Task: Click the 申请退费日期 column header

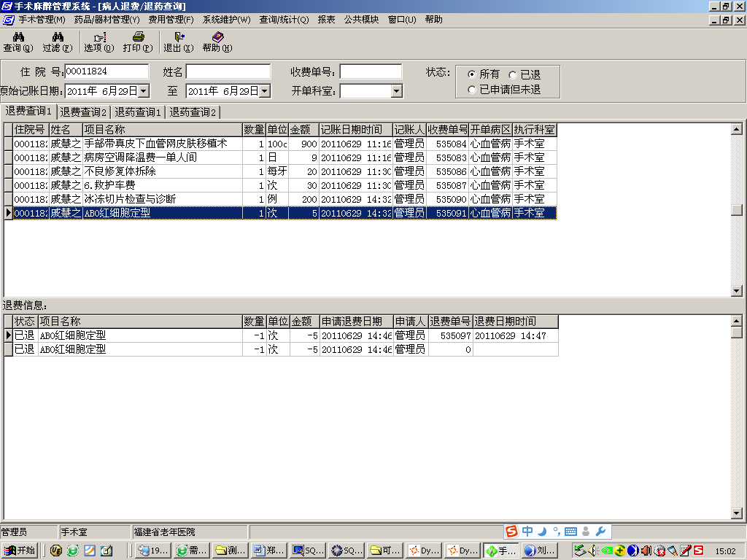Action: click(356, 322)
